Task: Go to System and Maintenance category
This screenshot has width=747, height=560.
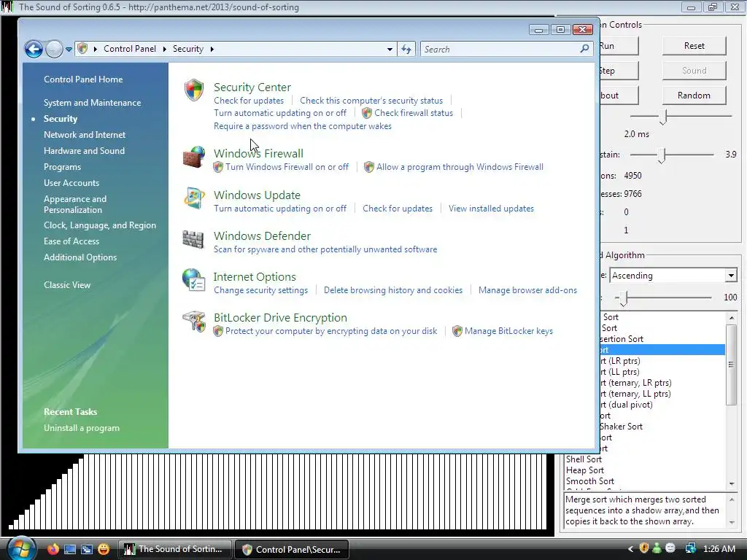Action: point(93,103)
